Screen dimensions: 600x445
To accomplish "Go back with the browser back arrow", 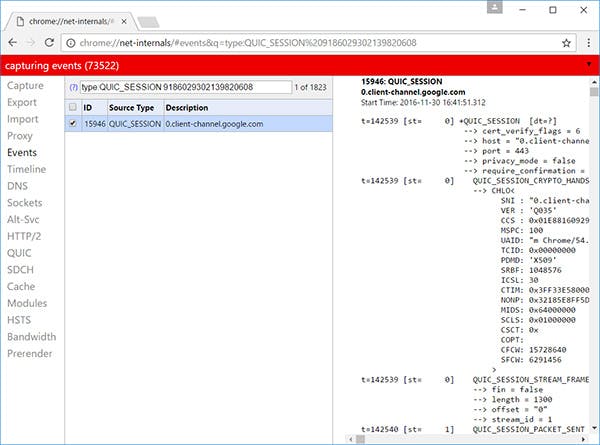I will 13,42.
